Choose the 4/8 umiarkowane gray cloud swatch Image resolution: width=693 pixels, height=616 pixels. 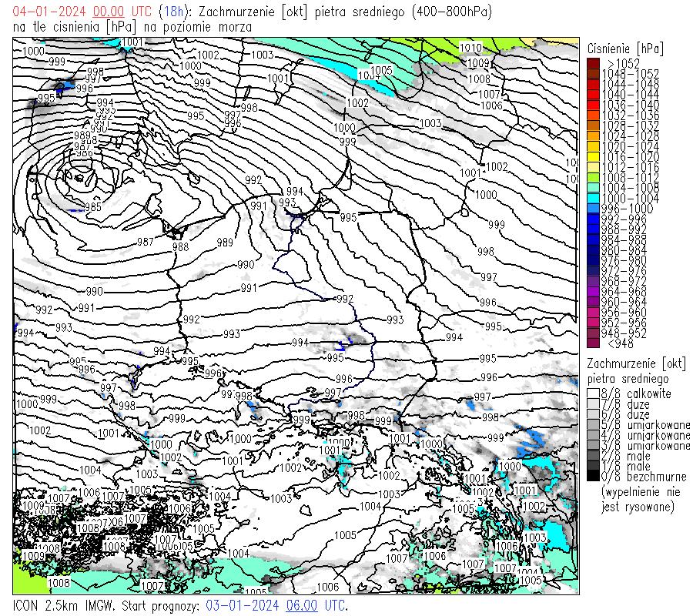(594, 435)
